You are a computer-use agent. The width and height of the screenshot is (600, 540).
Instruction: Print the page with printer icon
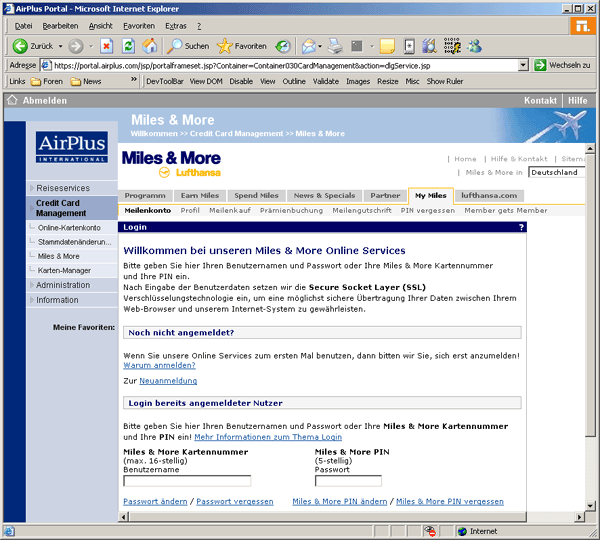[336, 46]
